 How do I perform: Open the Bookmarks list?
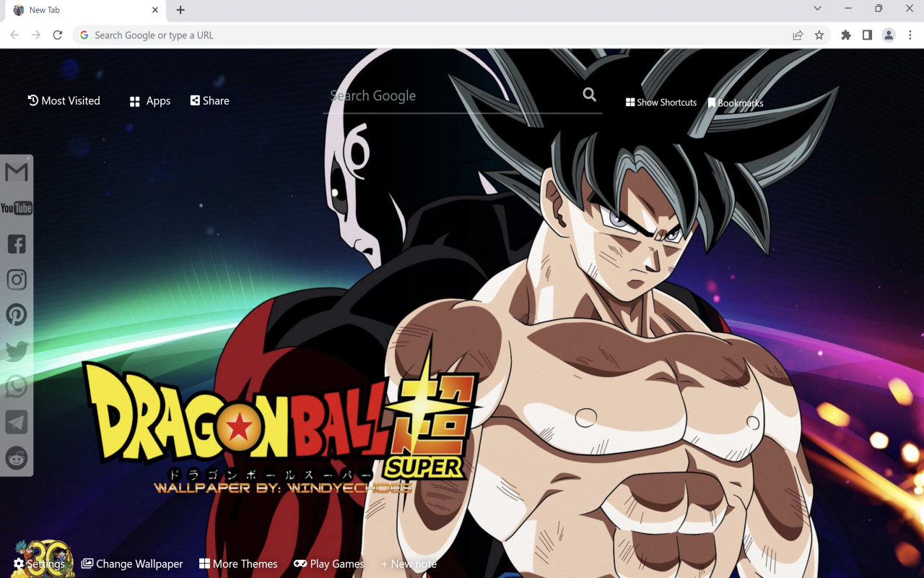click(x=736, y=103)
